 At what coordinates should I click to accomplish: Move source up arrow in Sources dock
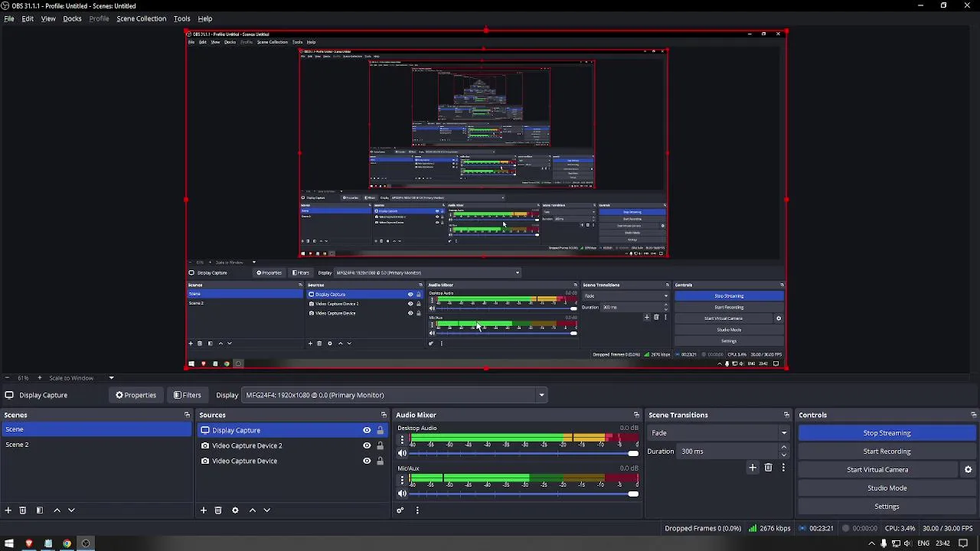(x=253, y=510)
